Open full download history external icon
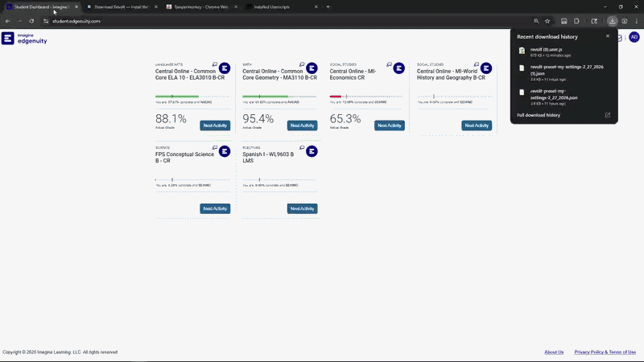 (x=608, y=115)
